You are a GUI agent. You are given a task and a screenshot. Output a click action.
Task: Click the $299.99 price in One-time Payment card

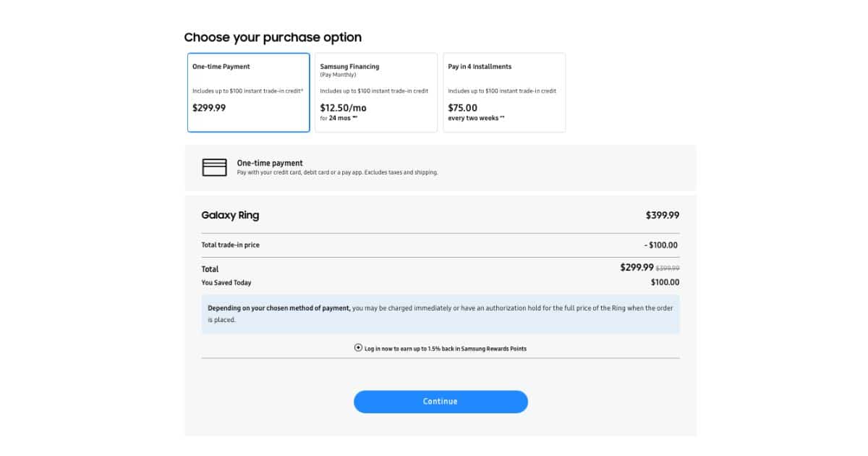coord(209,108)
